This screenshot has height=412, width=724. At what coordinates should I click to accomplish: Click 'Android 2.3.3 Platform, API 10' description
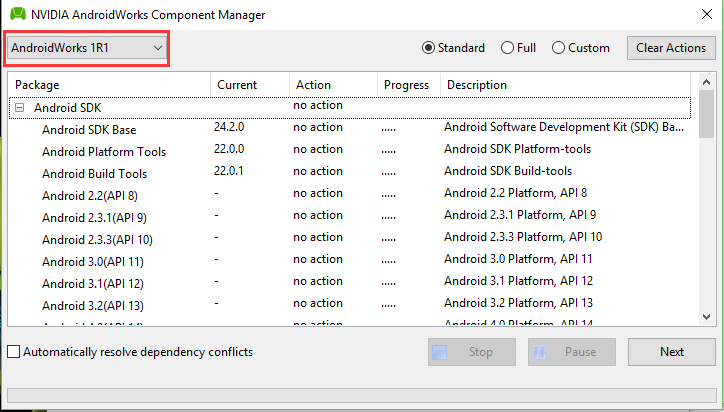tap(523, 237)
